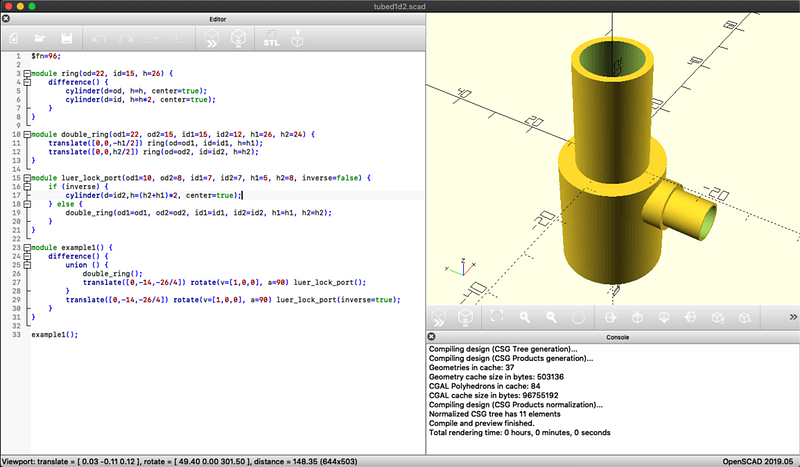Click the XYZ axis indicator in the viewport
The image size is (800, 467).
(x=461, y=267)
